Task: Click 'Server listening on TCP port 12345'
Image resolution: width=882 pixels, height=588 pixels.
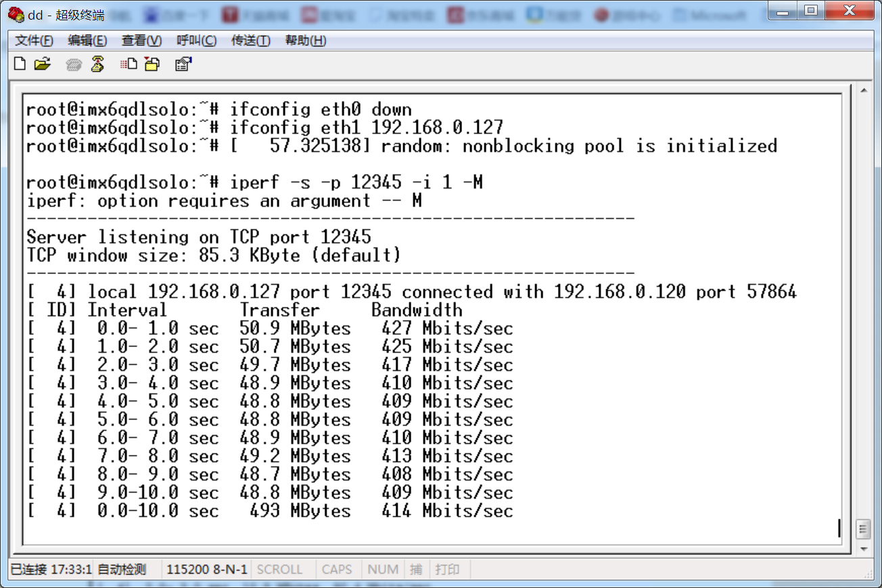Action: [199, 237]
